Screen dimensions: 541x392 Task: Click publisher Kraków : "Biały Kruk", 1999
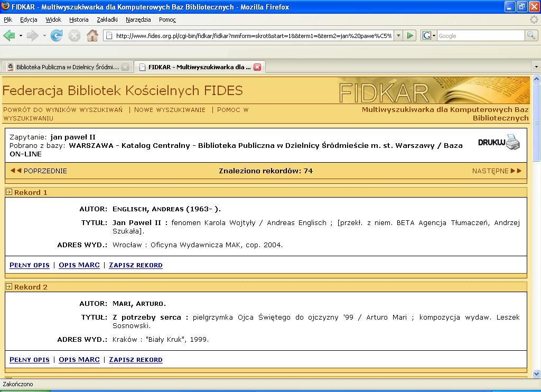pos(161,339)
